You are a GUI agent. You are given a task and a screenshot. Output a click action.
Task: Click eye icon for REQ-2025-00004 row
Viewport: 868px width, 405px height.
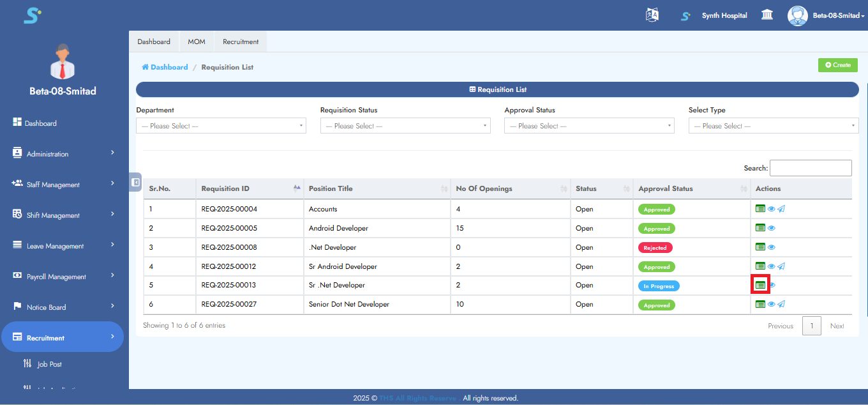772,209
